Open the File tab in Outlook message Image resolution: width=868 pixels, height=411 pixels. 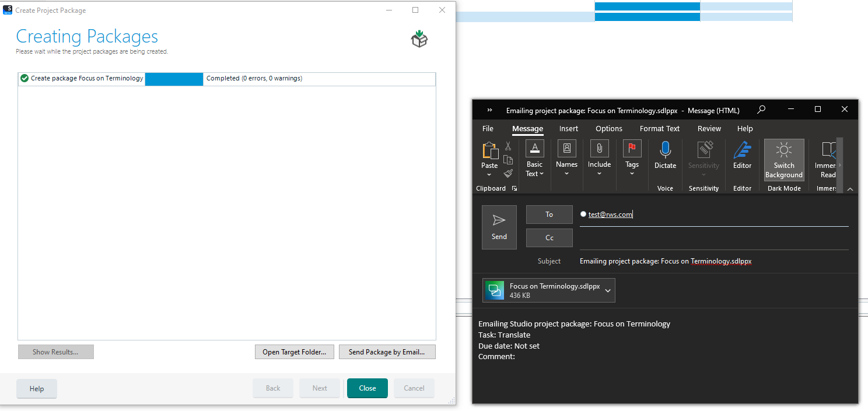pos(488,128)
